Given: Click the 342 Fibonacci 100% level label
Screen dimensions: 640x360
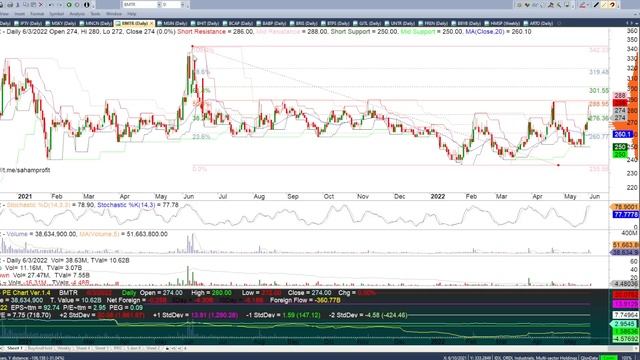Looking at the screenshot, I should click(x=599, y=50).
